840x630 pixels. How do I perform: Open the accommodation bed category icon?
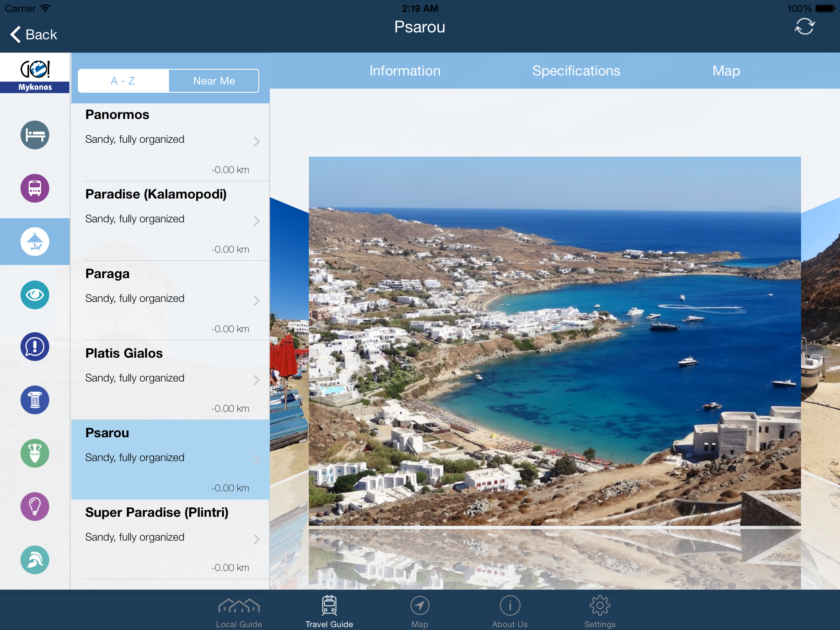pyautogui.click(x=35, y=135)
